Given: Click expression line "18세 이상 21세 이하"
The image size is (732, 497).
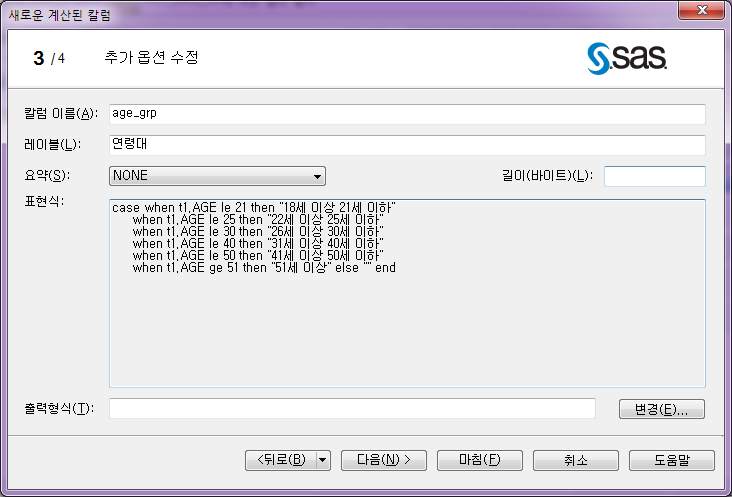Looking at the screenshot, I should (254, 207).
